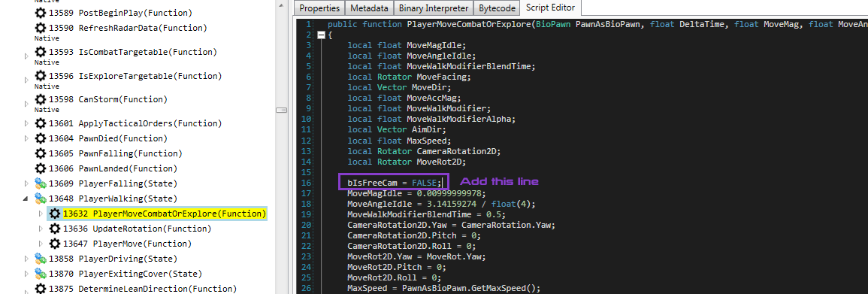Click gear icon of 13636 UpdateRotation
The height and width of the screenshot is (294, 868).
coord(54,229)
